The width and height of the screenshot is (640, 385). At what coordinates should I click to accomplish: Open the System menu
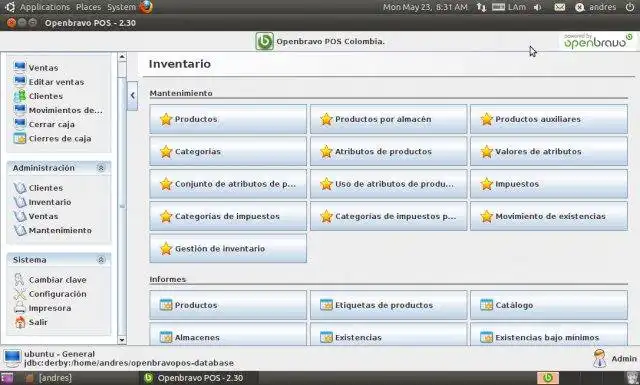pyautogui.click(x=121, y=7)
